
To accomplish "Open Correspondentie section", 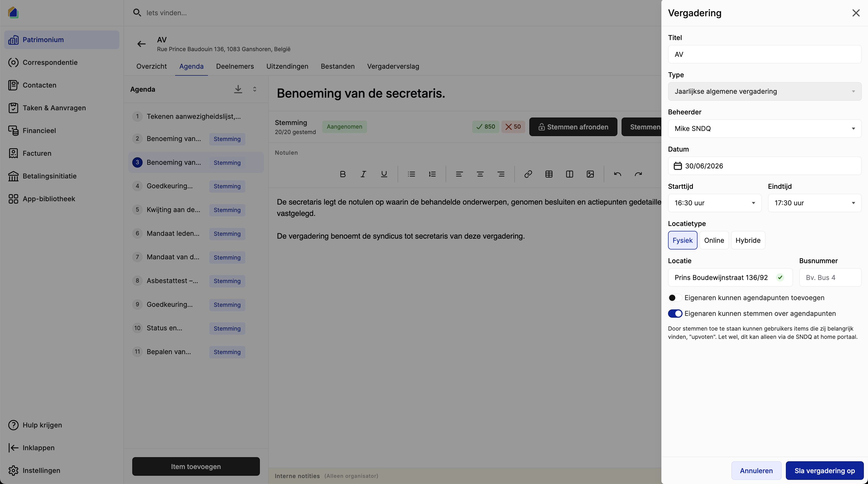I will pyautogui.click(x=62, y=62).
